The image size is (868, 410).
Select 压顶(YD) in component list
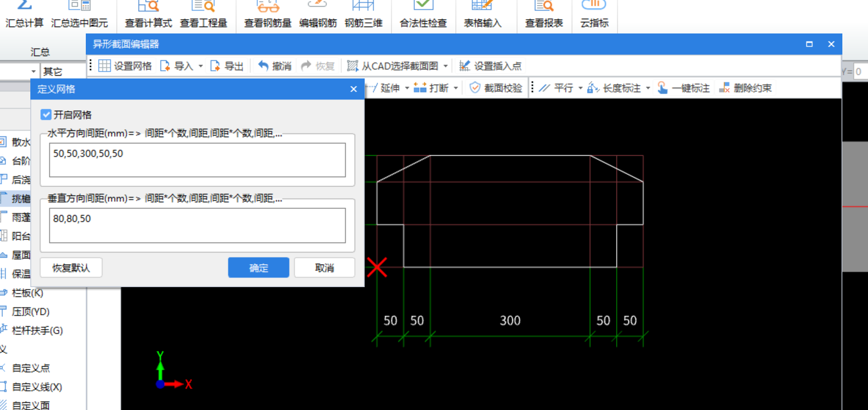pos(25,312)
